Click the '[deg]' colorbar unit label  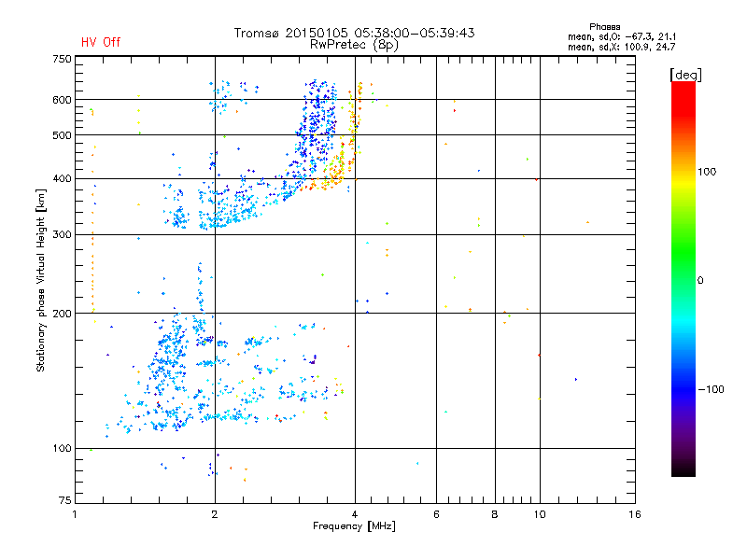685,75
